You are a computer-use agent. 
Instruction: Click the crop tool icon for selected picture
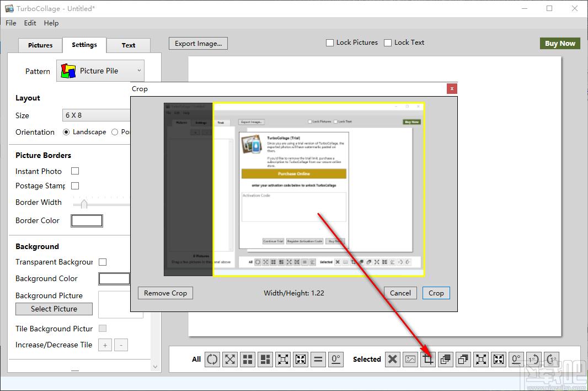(428, 360)
